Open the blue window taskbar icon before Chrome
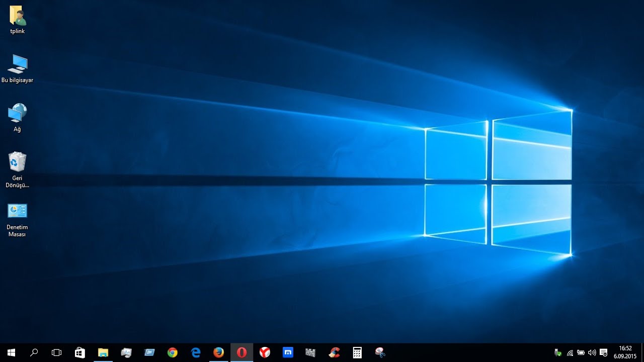Image resolution: width=644 pixels, height=362 pixels. click(x=149, y=352)
